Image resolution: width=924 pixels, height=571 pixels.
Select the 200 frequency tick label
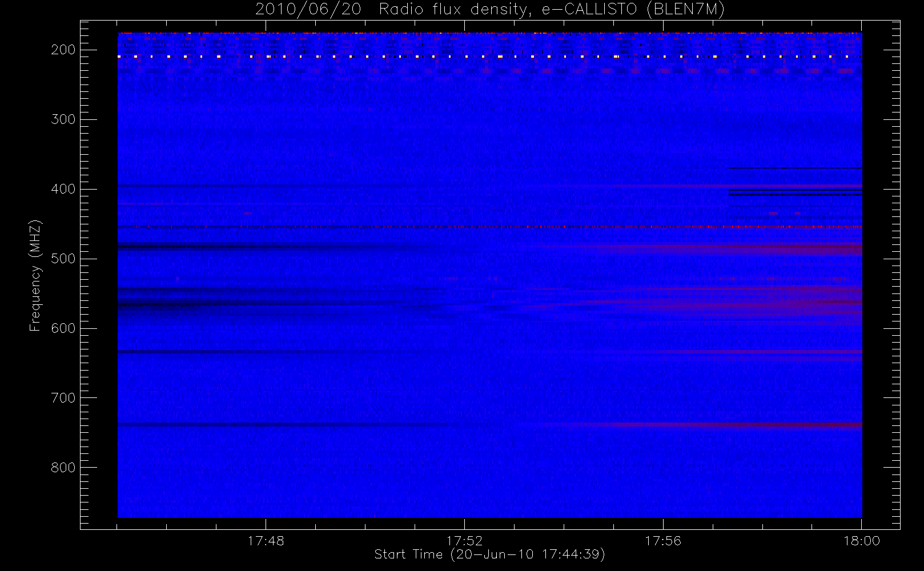click(x=63, y=50)
